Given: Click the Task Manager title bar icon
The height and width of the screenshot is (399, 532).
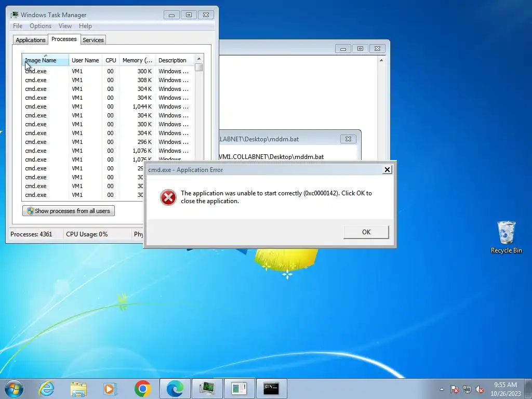Looking at the screenshot, I should (14, 15).
